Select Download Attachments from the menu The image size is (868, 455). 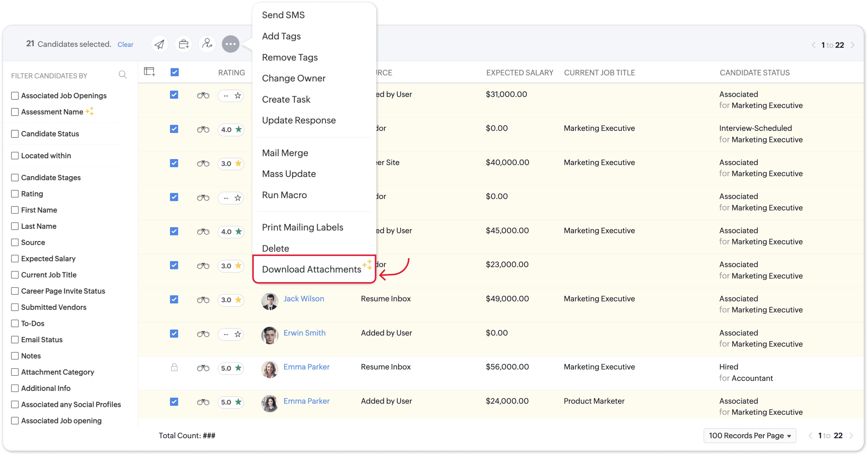coord(311,269)
